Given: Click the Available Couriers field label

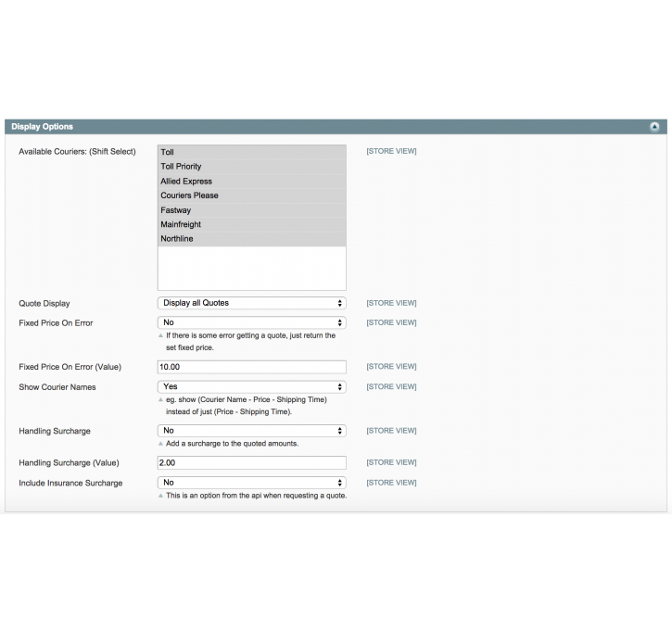Looking at the screenshot, I should (x=77, y=152).
